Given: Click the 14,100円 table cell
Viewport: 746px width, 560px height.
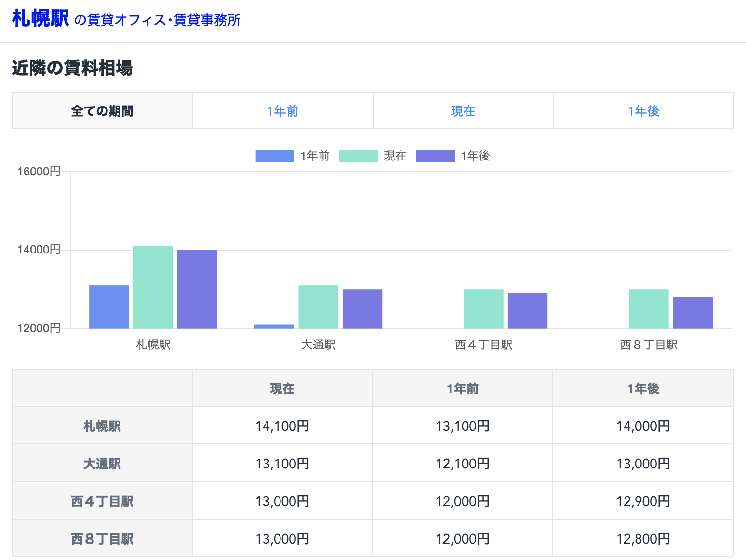Looking at the screenshot, I should point(282,426).
